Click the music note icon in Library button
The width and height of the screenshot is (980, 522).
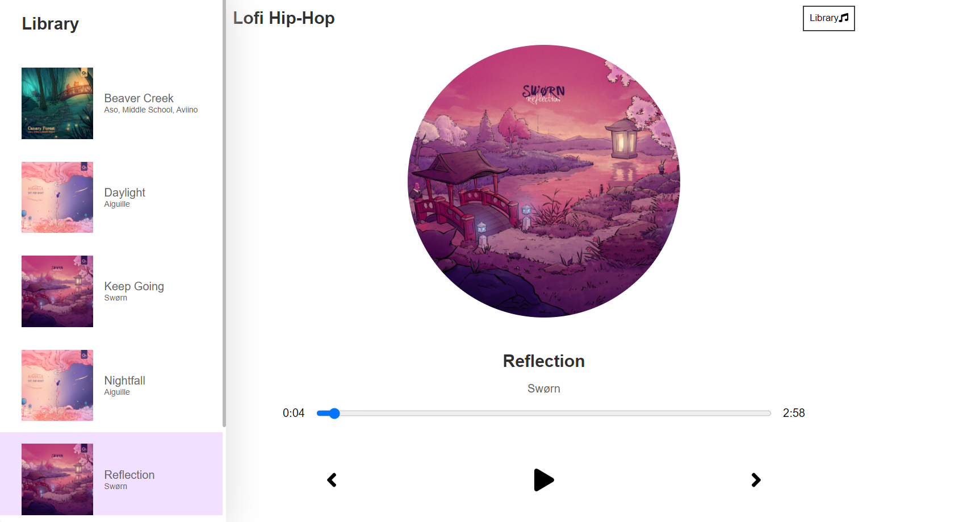pyautogui.click(x=844, y=18)
